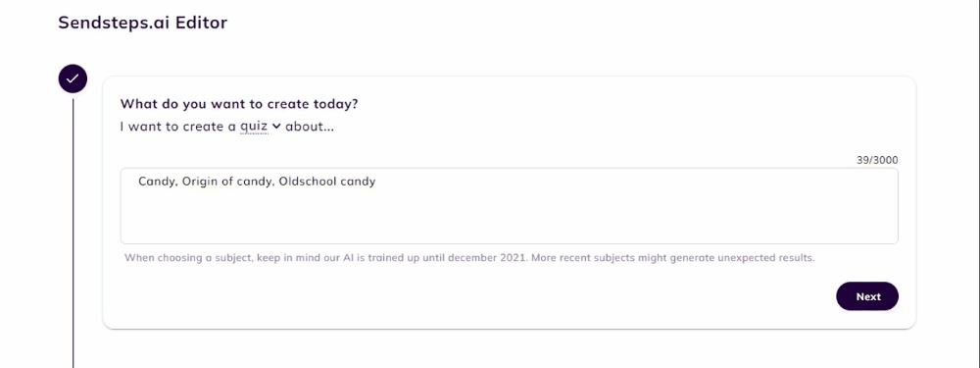Open the quiz type dropdown
980x368 pixels.
tap(260, 126)
